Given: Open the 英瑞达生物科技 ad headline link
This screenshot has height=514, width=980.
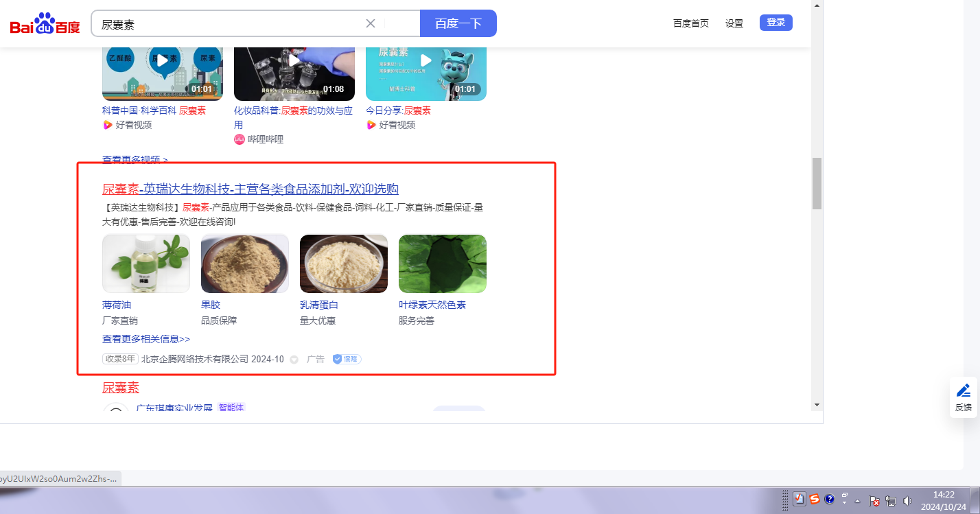Looking at the screenshot, I should point(250,189).
